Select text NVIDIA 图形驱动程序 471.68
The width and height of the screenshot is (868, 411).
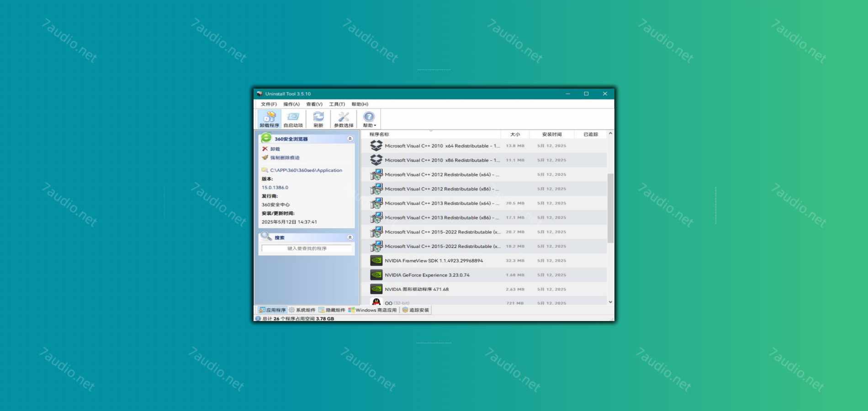pyautogui.click(x=417, y=289)
